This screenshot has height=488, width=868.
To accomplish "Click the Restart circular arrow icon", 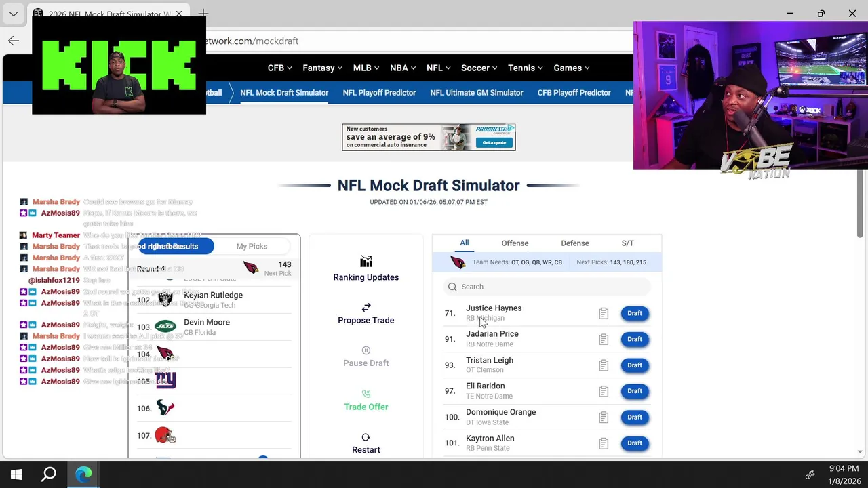I will pos(366,437).
